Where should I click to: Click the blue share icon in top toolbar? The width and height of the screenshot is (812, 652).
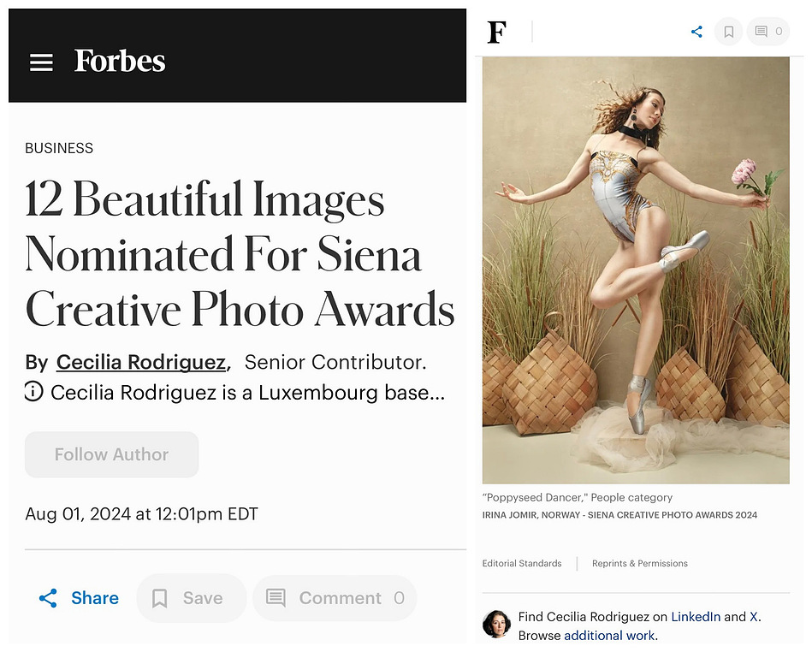click(696, 32)
